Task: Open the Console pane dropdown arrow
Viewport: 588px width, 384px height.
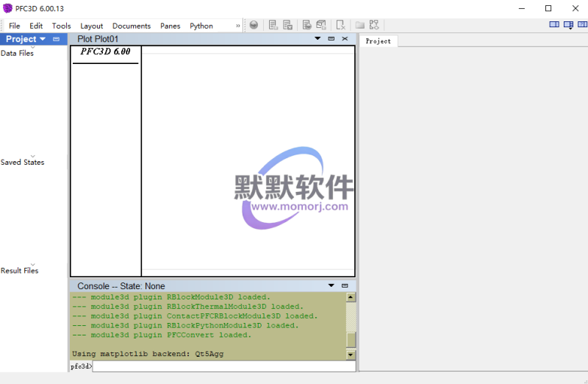Action: click(x=331, y=285)
